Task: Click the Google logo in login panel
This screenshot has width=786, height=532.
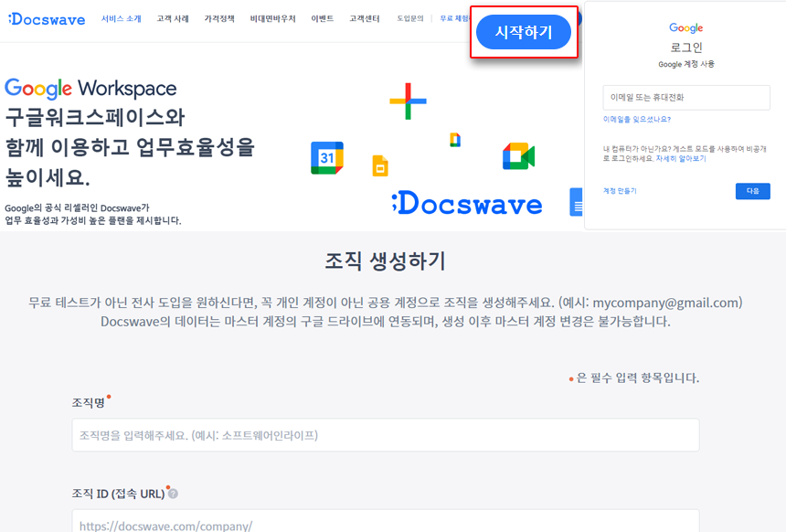Action: (x=685, y=28)
